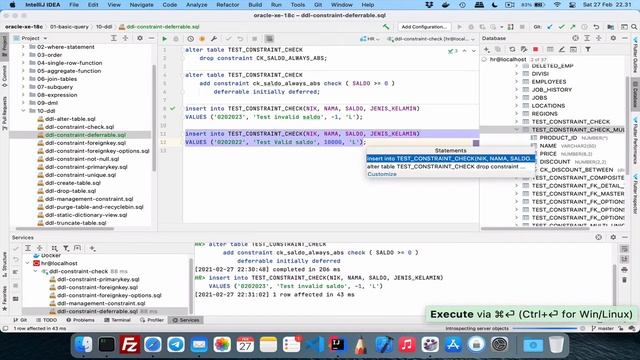Collapse the hr@localhost node in Services

28,263
